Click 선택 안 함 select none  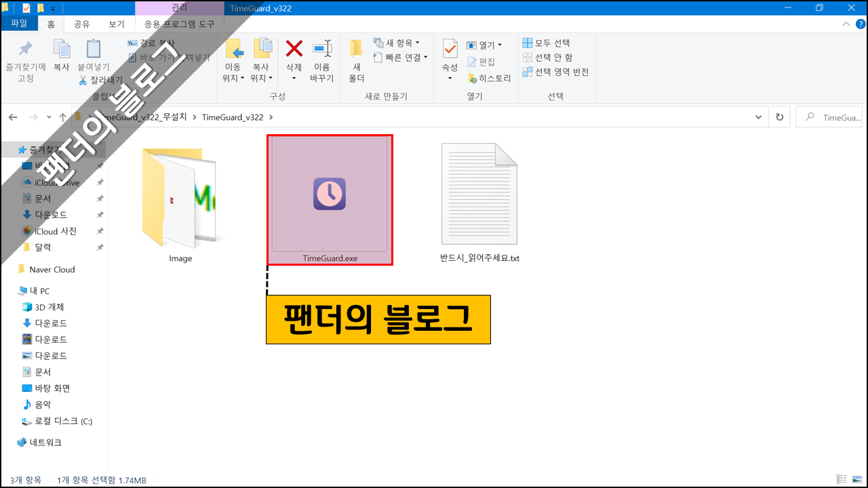click(547, 58)
